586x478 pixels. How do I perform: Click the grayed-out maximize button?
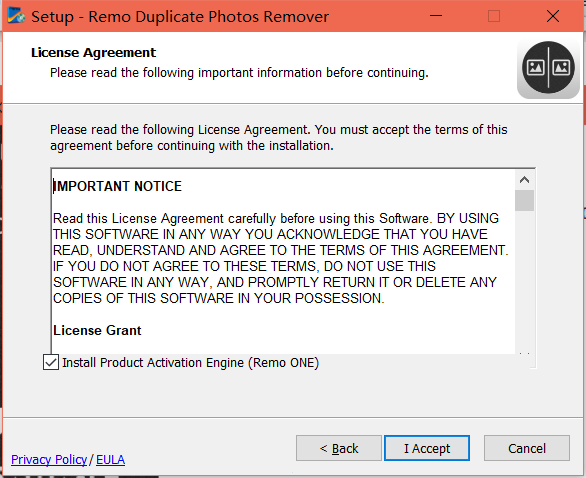coord(494,16)
